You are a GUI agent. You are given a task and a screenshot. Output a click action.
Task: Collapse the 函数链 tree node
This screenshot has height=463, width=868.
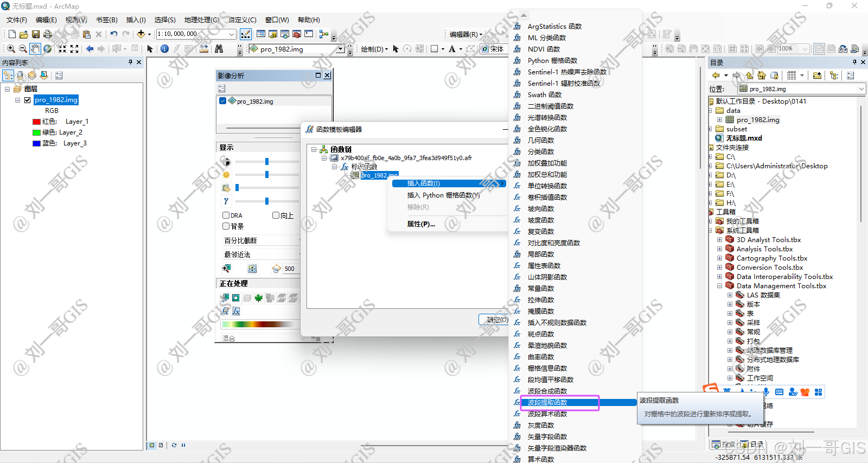[x=314, y=149]
